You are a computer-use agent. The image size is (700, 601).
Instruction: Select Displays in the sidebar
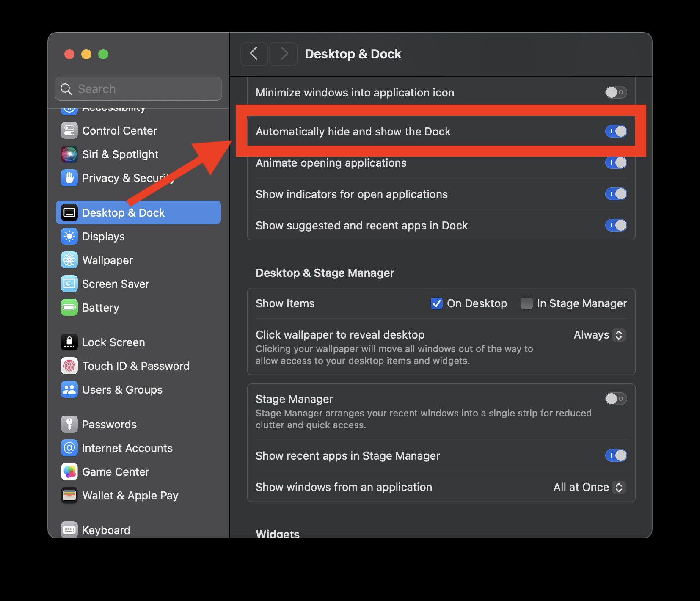103,236
